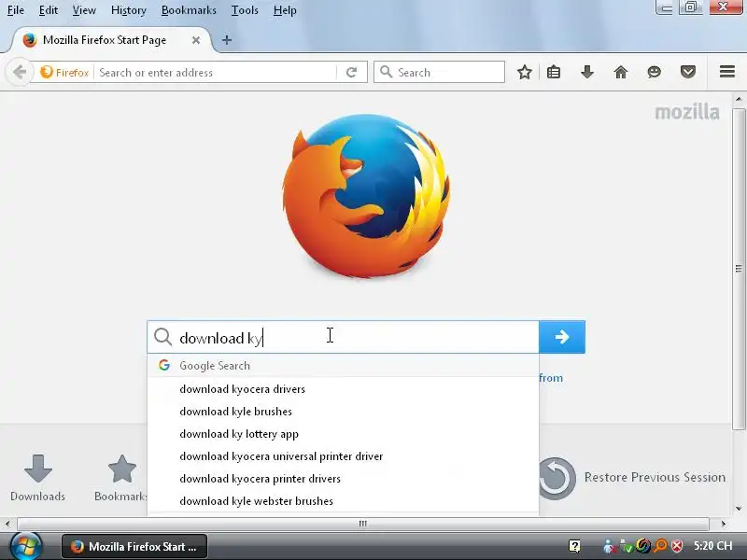This screenshot has height=560, width=747.
Task: Open the Bookmarks menu
Action: (x=189, y=10)
